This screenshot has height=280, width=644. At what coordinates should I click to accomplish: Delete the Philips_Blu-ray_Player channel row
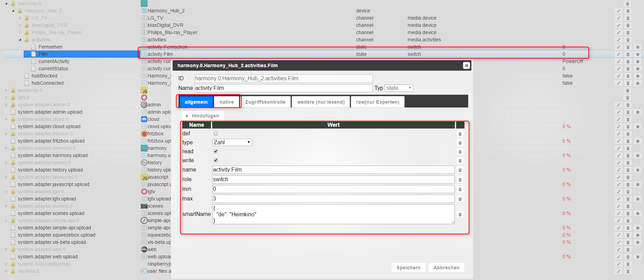628,32
